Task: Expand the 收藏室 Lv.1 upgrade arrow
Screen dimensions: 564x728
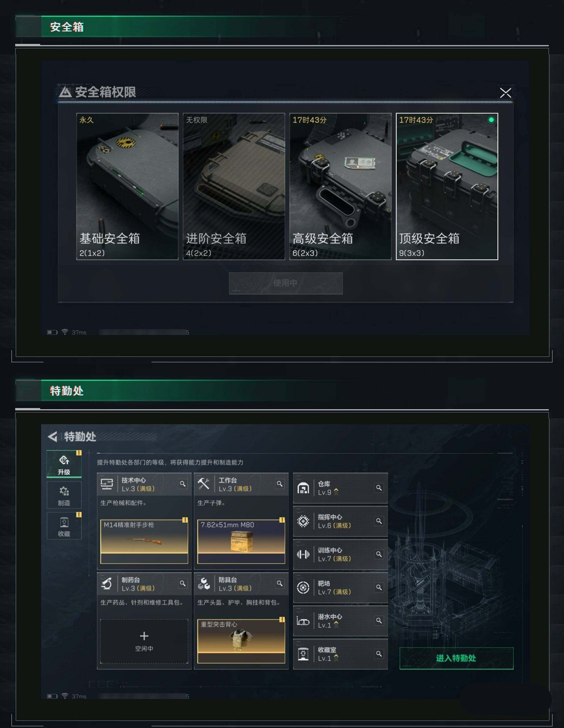Action: [336, 658]
